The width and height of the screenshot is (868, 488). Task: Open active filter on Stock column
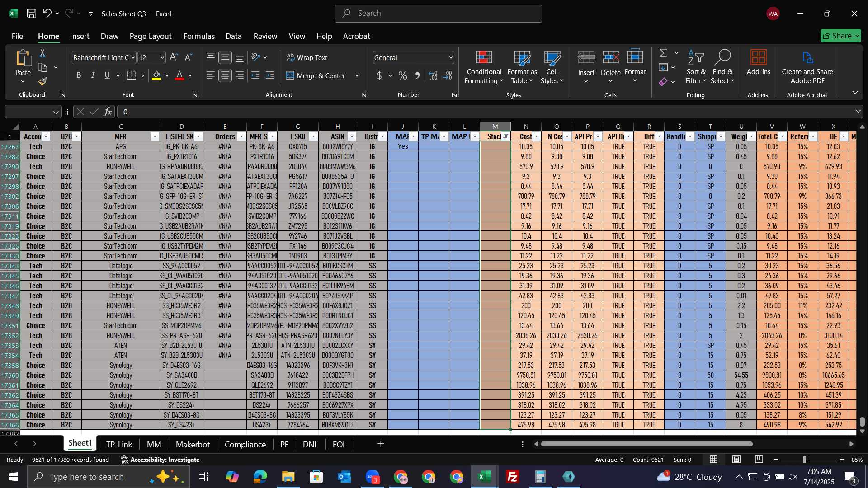(x=505, y=136)
